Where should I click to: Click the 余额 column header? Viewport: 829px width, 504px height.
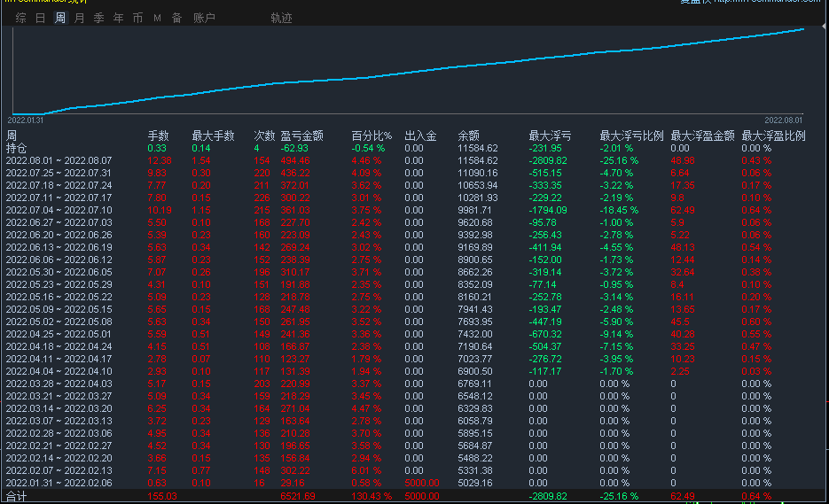468,136
